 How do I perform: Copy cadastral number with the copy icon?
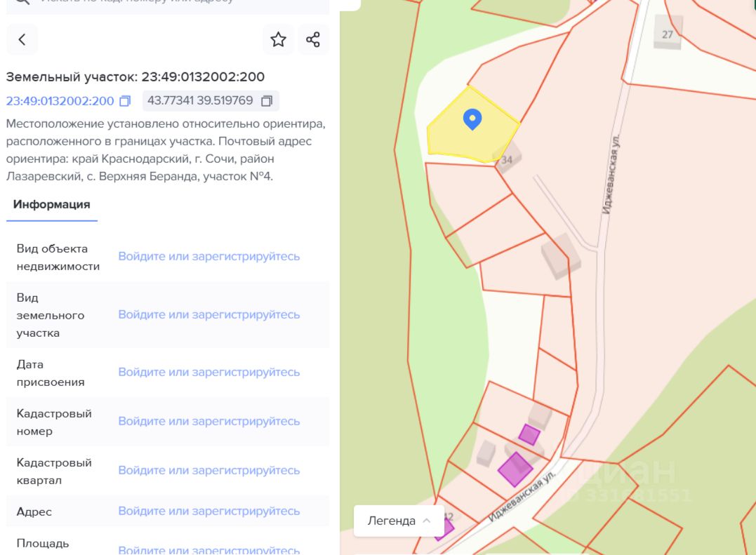click(126, 101)
